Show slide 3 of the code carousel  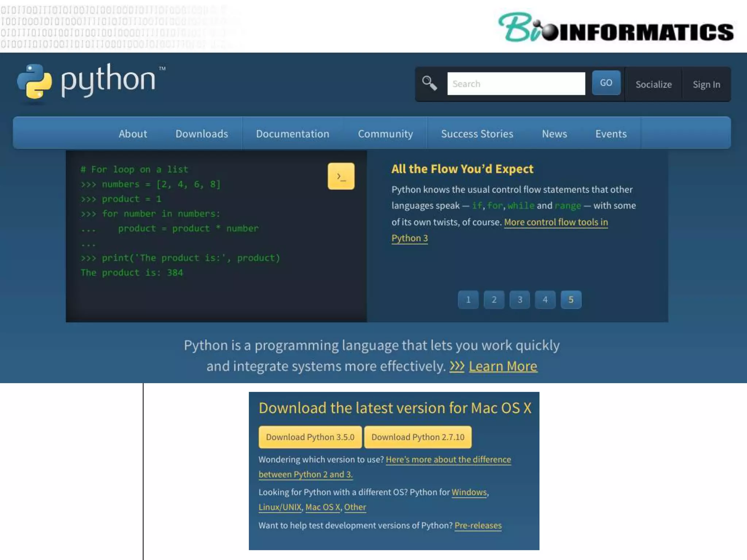[x=520, y=300]
